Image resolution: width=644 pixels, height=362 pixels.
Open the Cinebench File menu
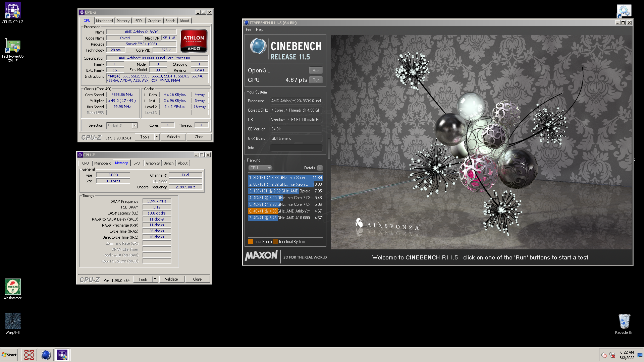click(249, 29)
